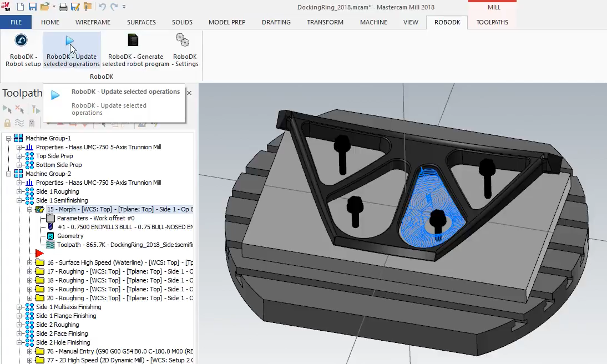Viewport: 607px width, 364px height.
Task: Click the tool icon for #1 0.7500 ENDMILL3 BULL
Action: click(50, 227)
